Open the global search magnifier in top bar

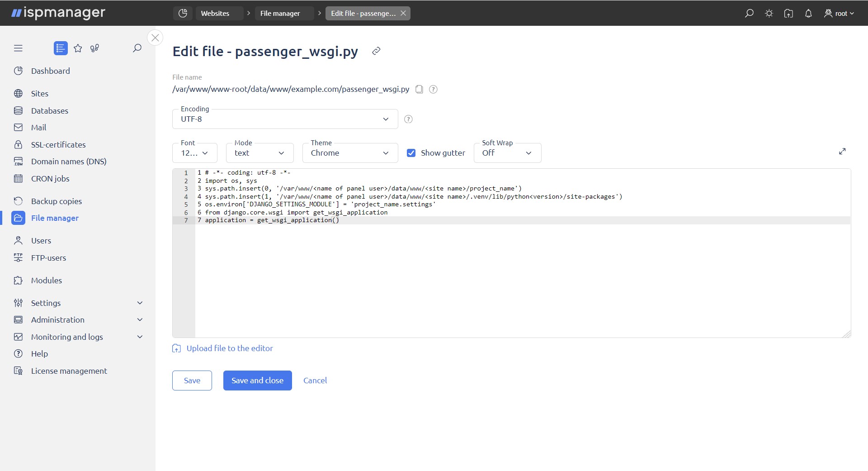click(x=749, y=13)
